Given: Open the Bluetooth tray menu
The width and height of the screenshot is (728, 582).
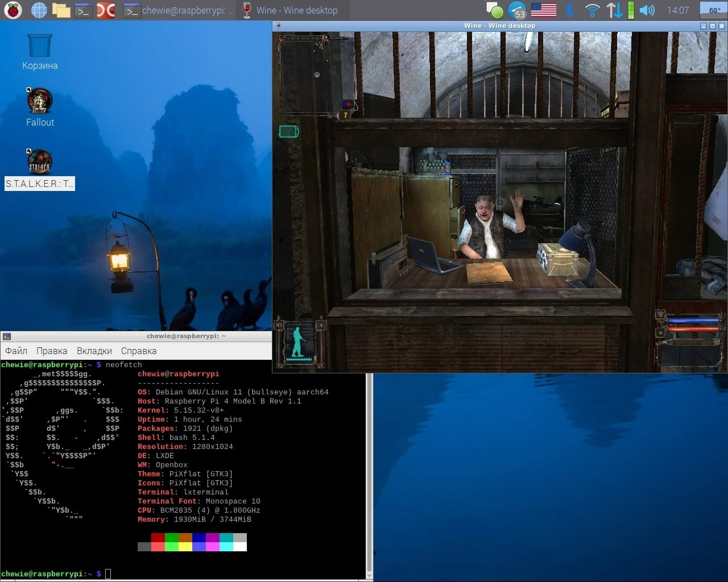Looking at the screenshot, I should point(569,10).
